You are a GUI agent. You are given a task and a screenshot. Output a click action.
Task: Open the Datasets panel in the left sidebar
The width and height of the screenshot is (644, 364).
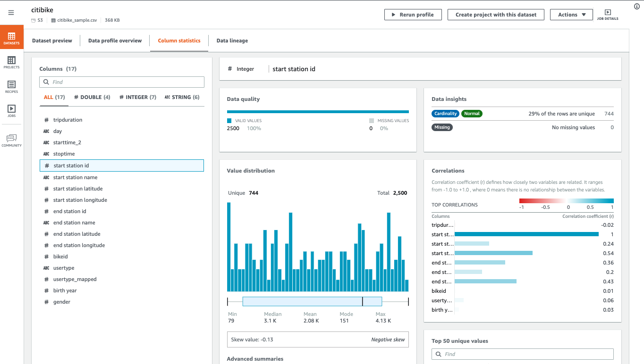coord(11,37)
